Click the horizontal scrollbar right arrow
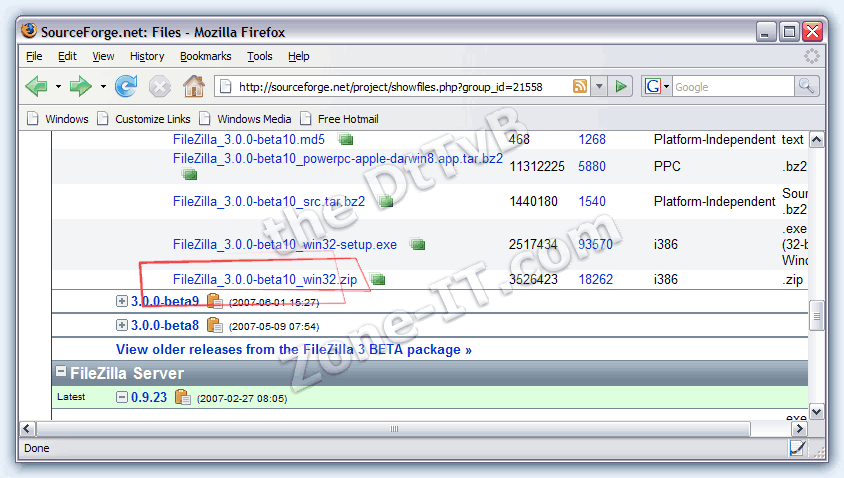This screenshot has width=844, height=478. click(799, 428)
